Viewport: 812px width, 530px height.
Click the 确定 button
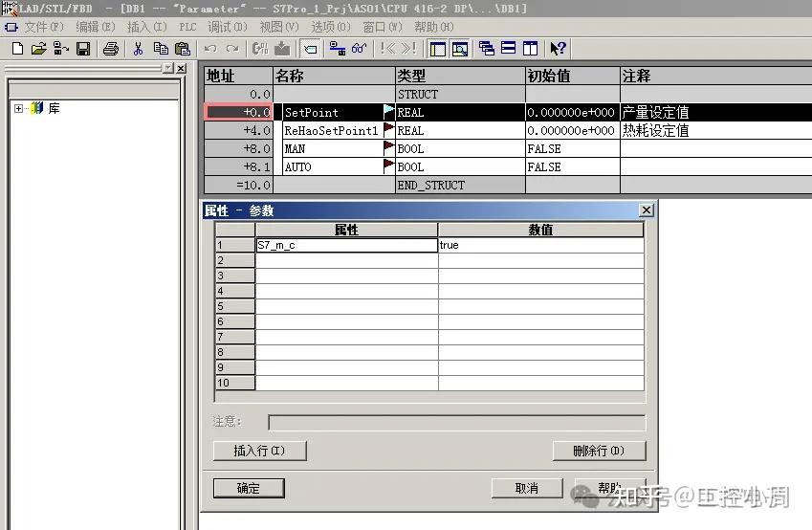(249, 488)
